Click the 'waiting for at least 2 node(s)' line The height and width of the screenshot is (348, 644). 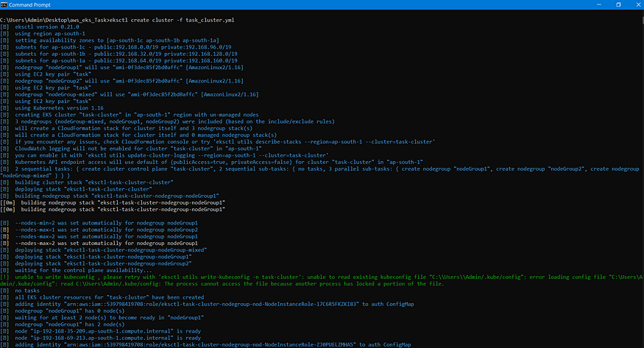click(109, 318)
